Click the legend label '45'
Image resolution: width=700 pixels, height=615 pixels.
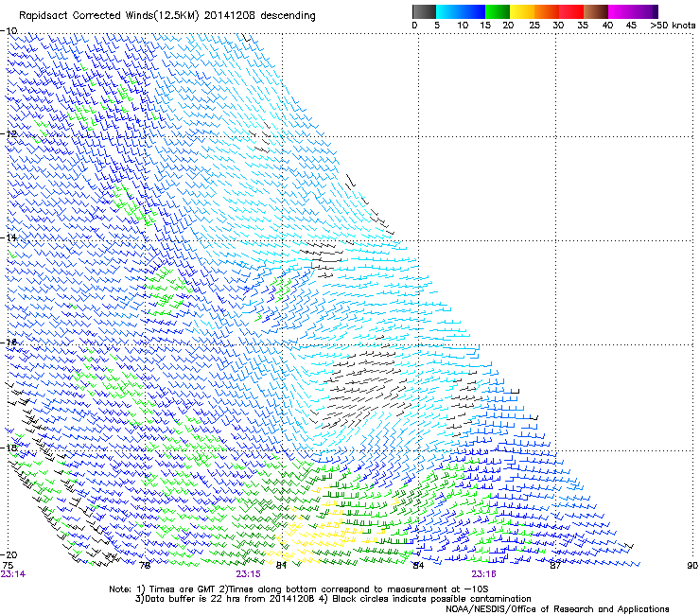(631, 26)
